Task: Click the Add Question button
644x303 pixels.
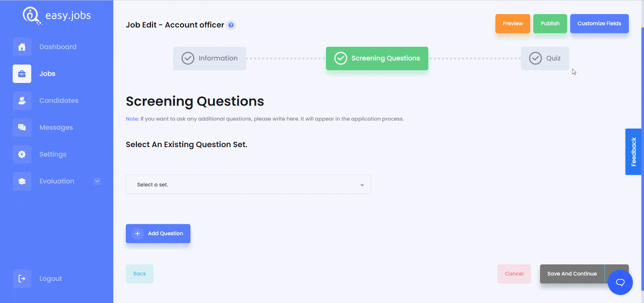Action: 158,234
